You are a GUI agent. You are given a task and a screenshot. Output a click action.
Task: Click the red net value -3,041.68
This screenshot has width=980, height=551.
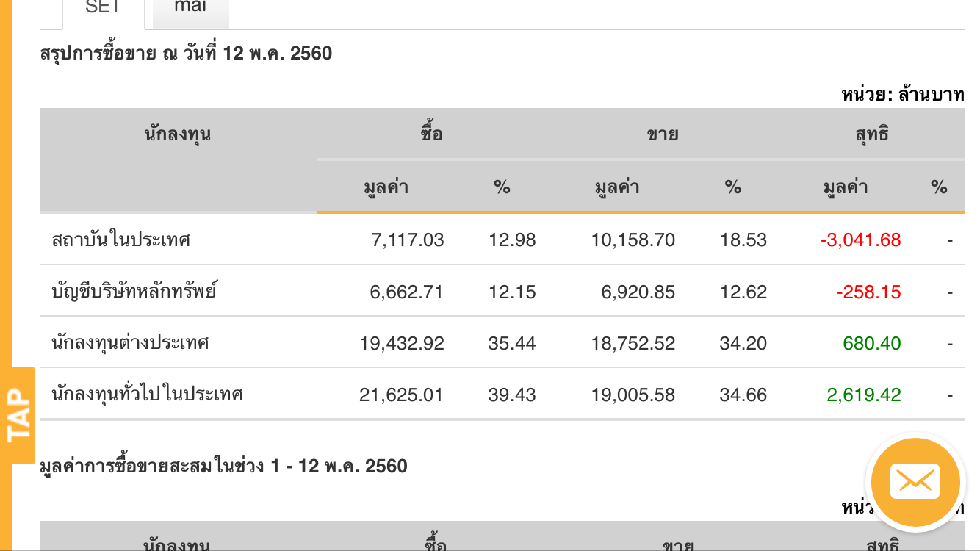860,240
